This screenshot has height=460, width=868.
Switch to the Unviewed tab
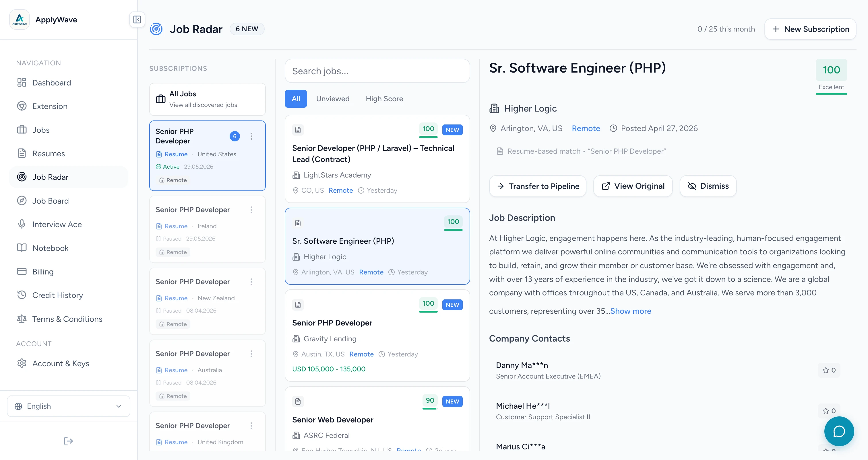tap(333, 99)
